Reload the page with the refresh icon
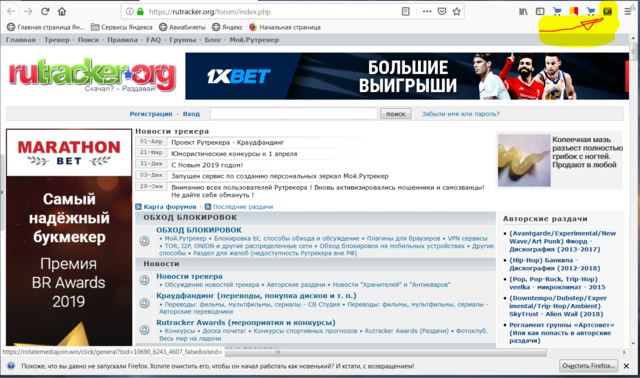Image resolution: width=640 pixels, height=378 pixels. coord(45,11)
